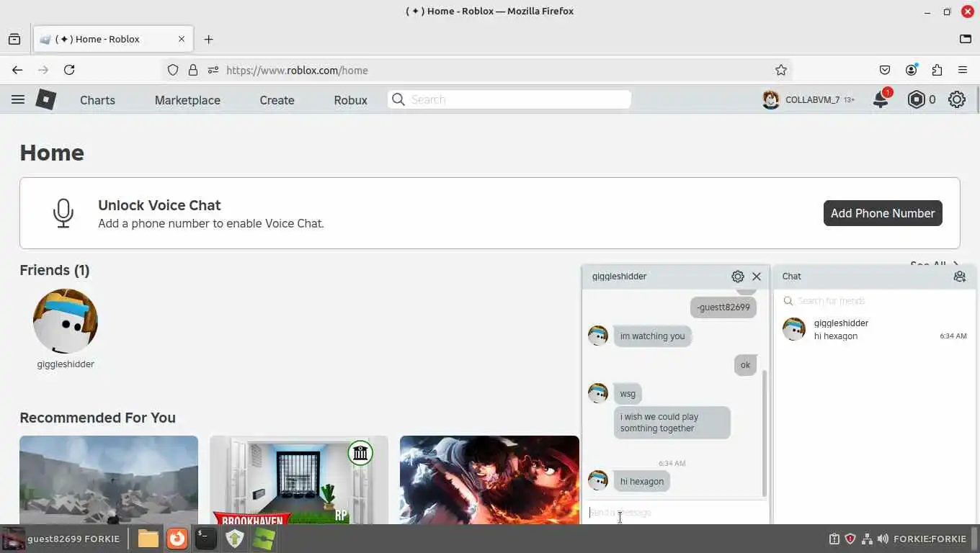Click the giggleshidder friend name link
The height and width of the screenshot is (553, 980).
point(66,364)
